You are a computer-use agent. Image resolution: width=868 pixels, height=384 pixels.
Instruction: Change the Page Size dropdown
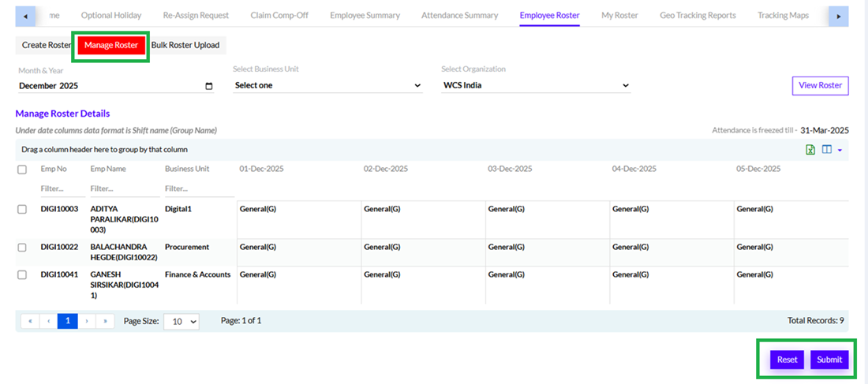click(x=181, y=322)
